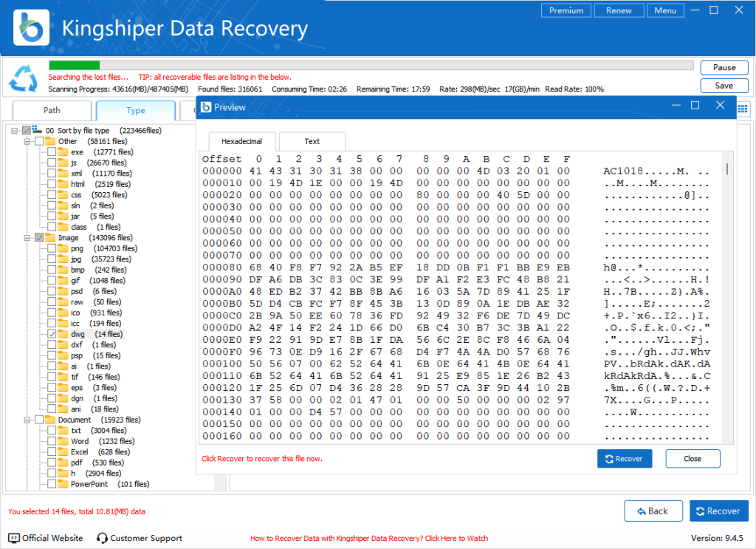Click Recover in the Preview window

click(625, 459)
